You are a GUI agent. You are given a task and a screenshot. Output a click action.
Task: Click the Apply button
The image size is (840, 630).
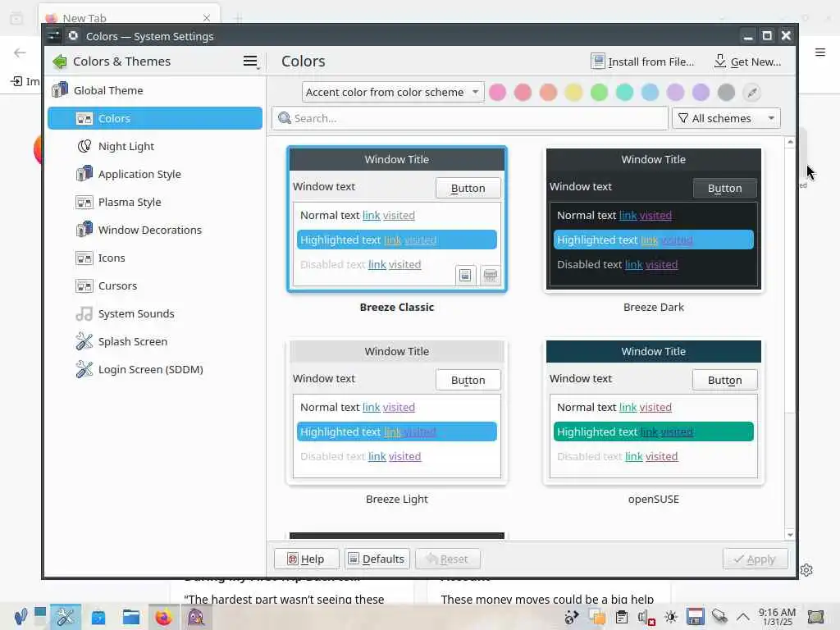point(756,559)
